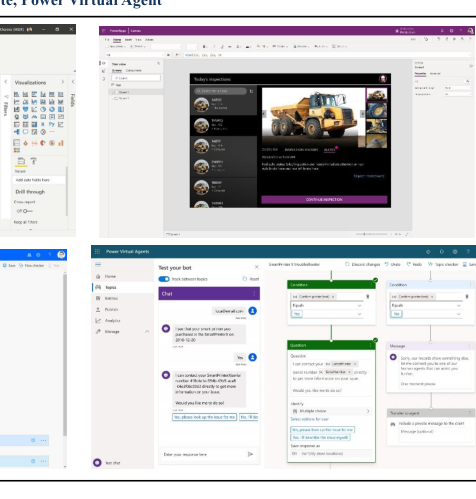Click Undo in the PVA authoring toolbar
The image size is (476, 499).
tap(392, 264)
